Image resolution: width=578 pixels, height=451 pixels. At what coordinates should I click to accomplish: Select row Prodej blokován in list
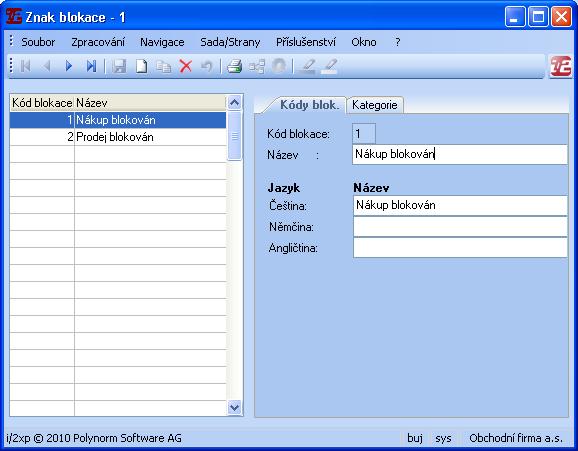pyautogui.click(x=118, y=137)
